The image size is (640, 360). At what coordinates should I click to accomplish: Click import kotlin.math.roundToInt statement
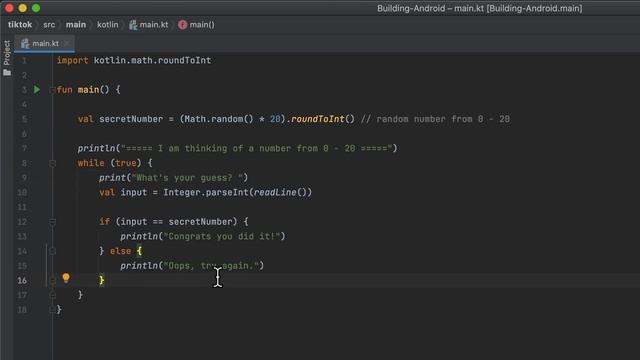134,60
